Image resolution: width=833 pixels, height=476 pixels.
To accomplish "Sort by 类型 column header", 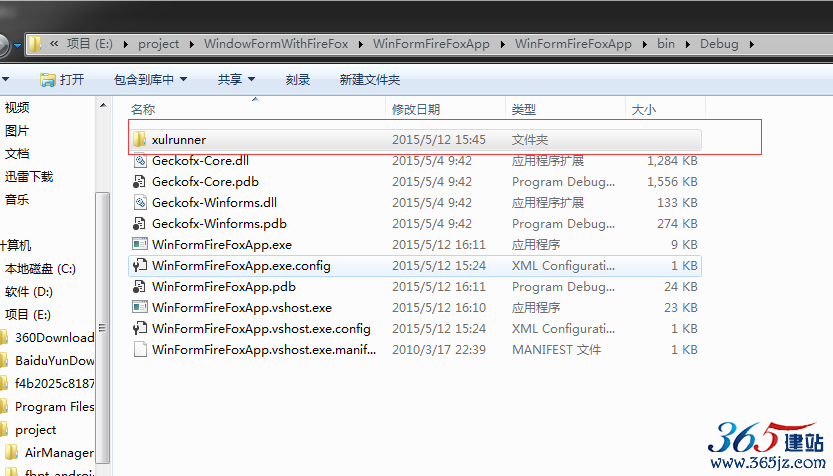I will [524, 109].
